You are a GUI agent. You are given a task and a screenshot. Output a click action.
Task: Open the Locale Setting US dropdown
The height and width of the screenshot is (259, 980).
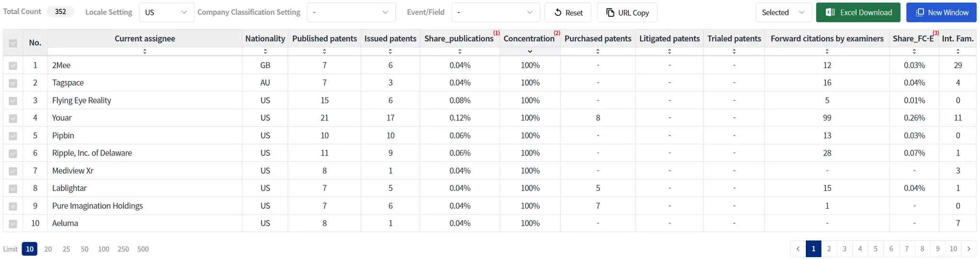click(166, 12)
